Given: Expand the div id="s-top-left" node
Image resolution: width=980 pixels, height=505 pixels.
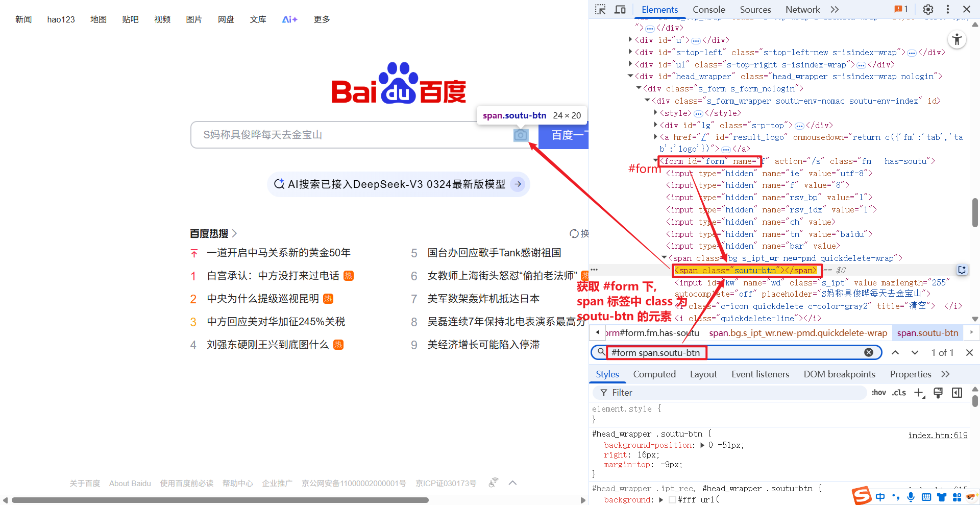Looking at the screenshot, I should point(630,52).
